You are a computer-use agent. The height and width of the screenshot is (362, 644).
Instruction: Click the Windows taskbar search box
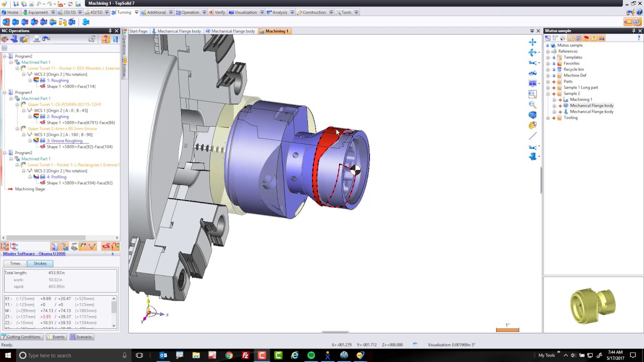73,355
